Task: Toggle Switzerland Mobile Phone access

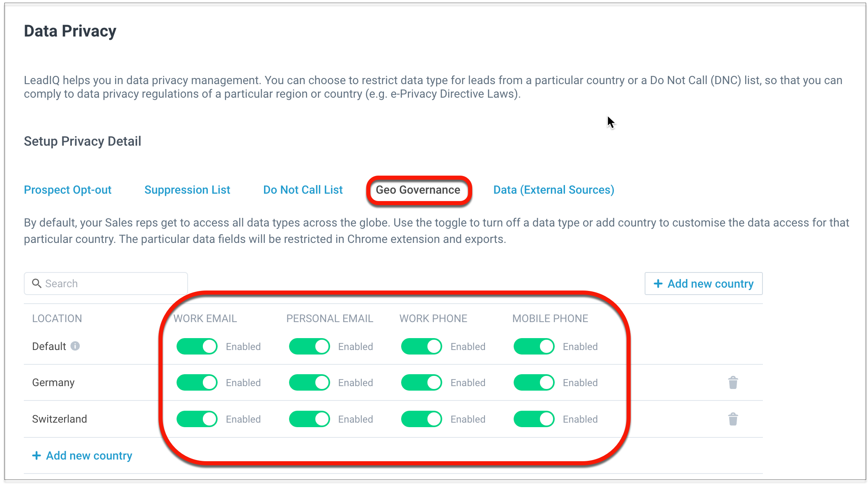Action: [x=534, y=419]
